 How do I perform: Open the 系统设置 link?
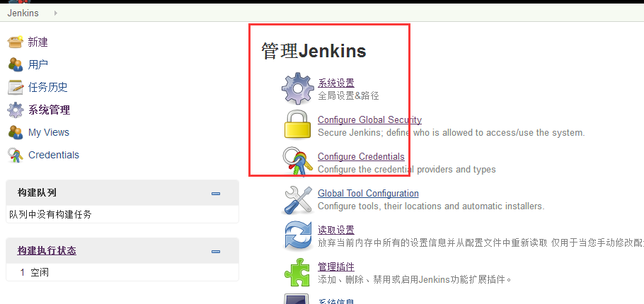click(x=336, y=83)
